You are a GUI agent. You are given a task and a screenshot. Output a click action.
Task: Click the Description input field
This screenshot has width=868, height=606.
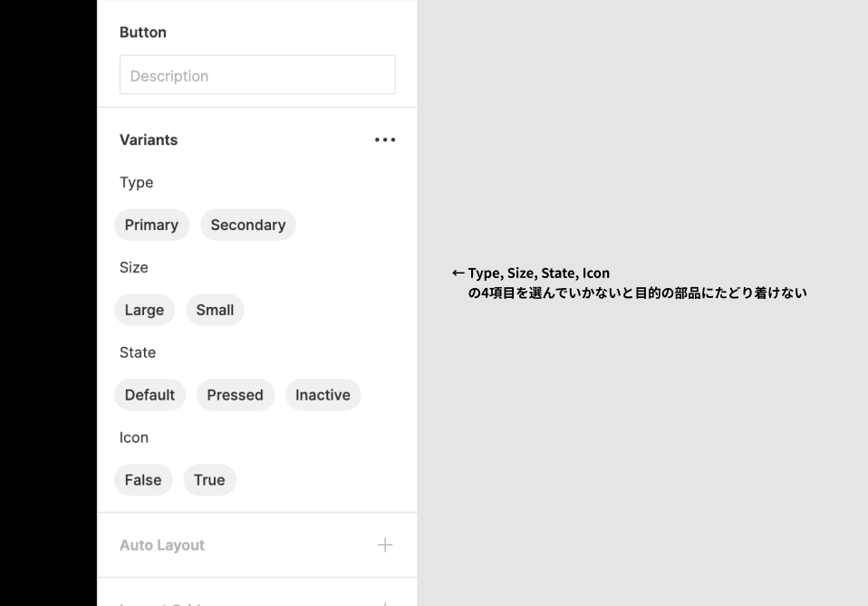pos(257,74)
